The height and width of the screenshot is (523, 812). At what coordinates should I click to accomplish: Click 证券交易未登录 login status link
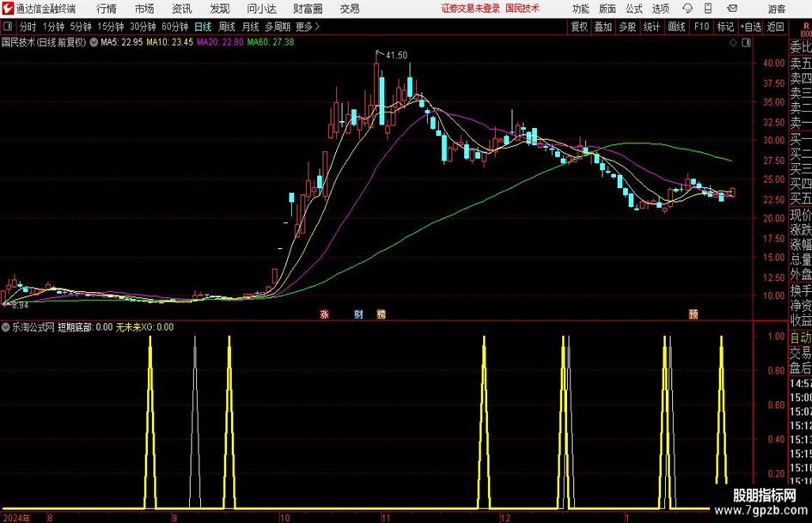click(x=471, y=9)
